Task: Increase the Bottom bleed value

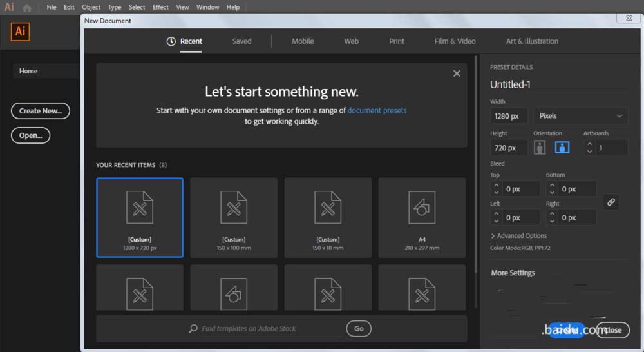Action: click(552, 186)
